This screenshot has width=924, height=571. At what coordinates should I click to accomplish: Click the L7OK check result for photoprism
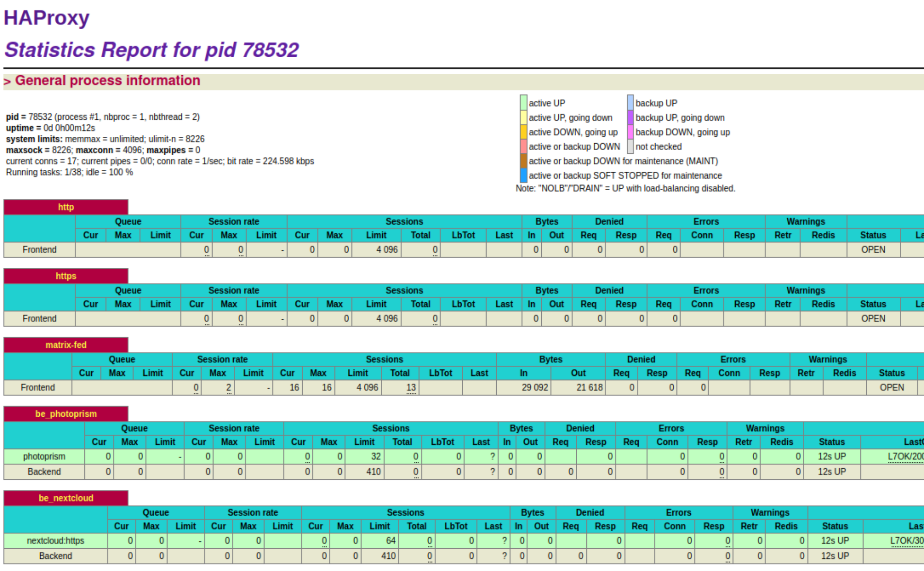(906, 457)
